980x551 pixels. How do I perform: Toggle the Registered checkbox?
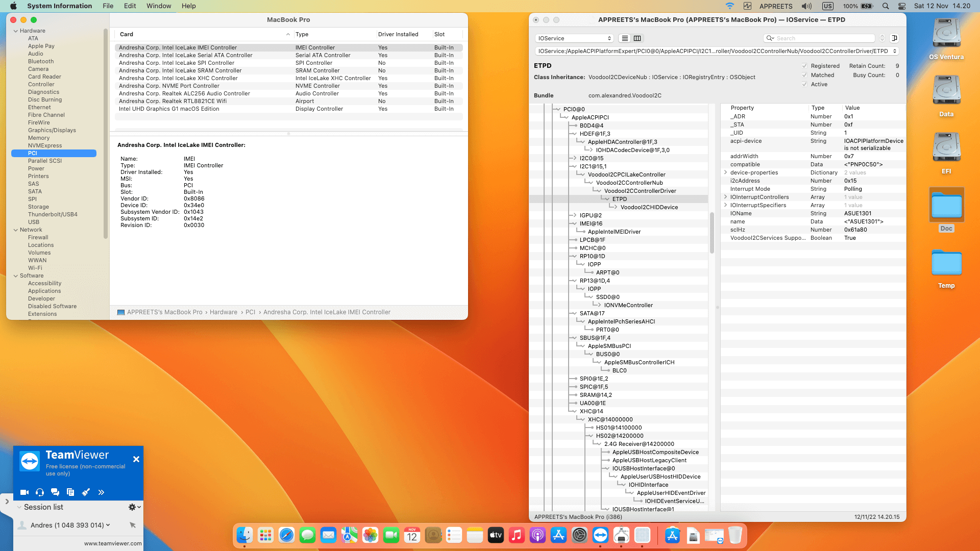(804, 66)
